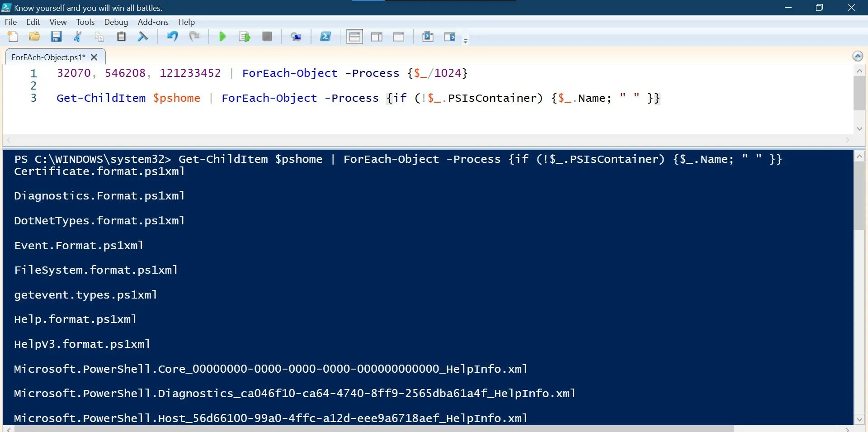The height and width of the screenshot is (432, 868).
Task: Open the View menu
Action: 58,22
